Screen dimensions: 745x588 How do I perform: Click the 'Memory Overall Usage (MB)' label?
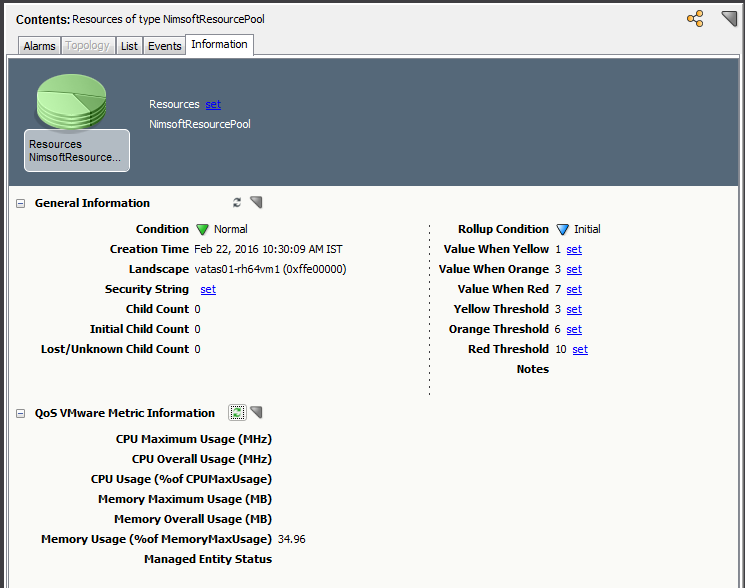pos(193,519)
